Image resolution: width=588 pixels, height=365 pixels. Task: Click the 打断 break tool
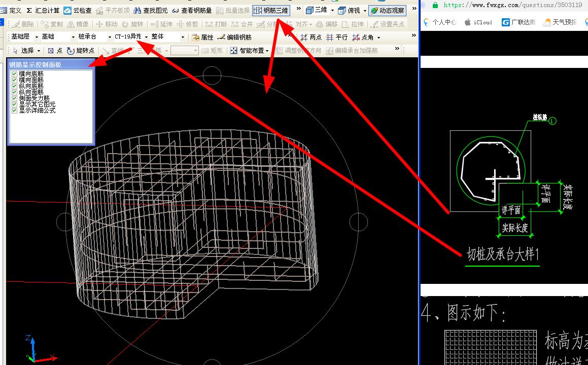click(x=216, y=24)
